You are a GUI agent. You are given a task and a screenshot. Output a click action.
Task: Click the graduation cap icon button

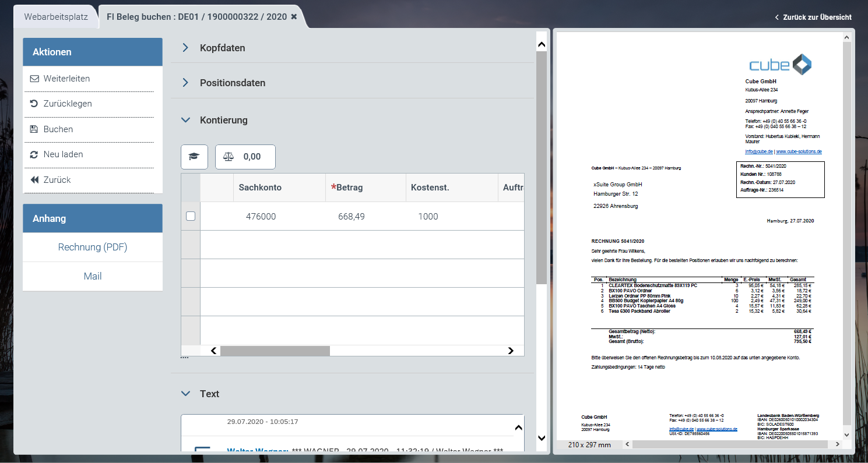coord(194,157)
